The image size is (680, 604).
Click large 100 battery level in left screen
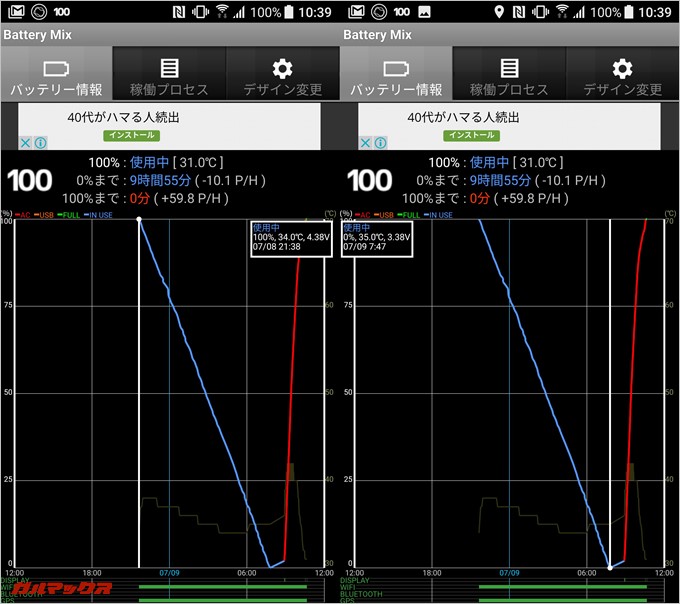click(30, 181)
